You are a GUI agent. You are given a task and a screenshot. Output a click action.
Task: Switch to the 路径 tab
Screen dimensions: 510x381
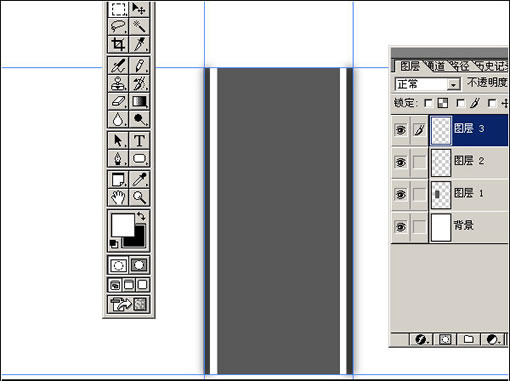coord(460,66)
